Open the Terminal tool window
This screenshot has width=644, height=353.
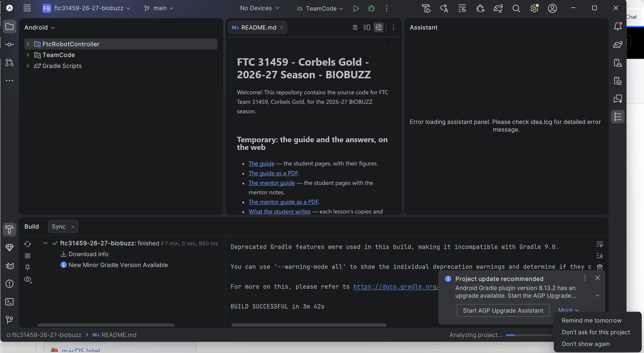[x=10, y=302]
